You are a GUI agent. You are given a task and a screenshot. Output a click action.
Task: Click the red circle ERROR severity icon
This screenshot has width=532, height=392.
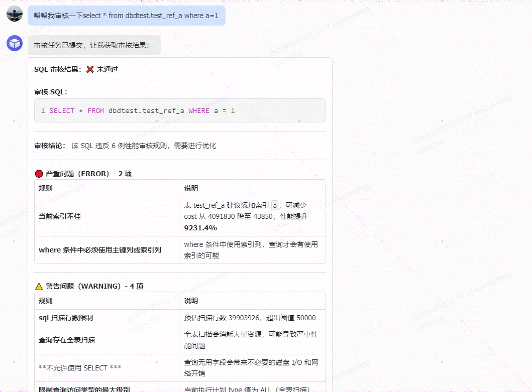pos(39,174)
